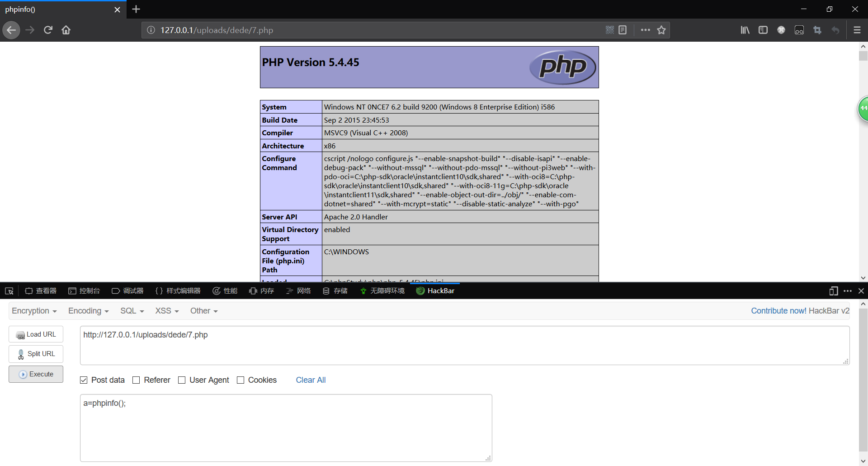Show site information icon in address bar
868x466 pixels.
point(151,30)
